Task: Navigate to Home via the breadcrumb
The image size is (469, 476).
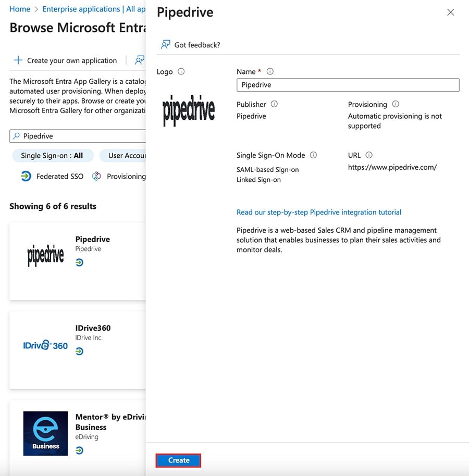Action: tap(19, 9)
